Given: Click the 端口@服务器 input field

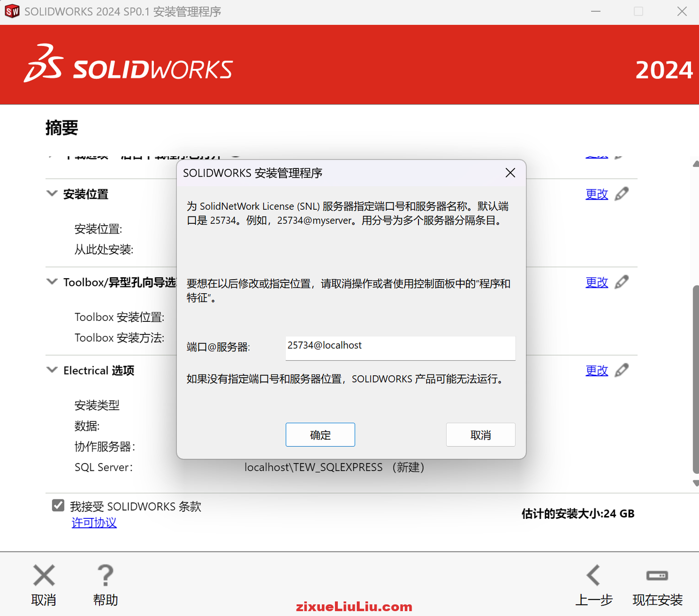Looking at the screenshot, I should [400, 348].
